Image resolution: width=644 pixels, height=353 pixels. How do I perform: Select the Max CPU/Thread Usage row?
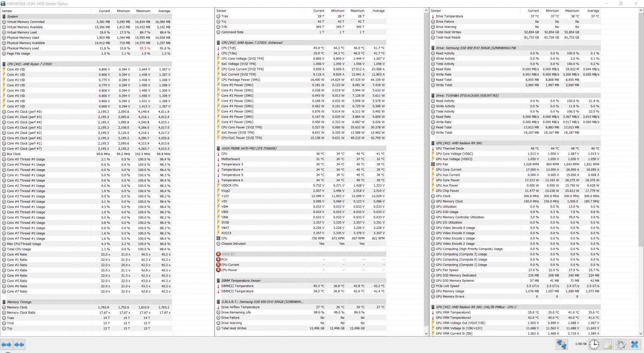click(86, 244)
